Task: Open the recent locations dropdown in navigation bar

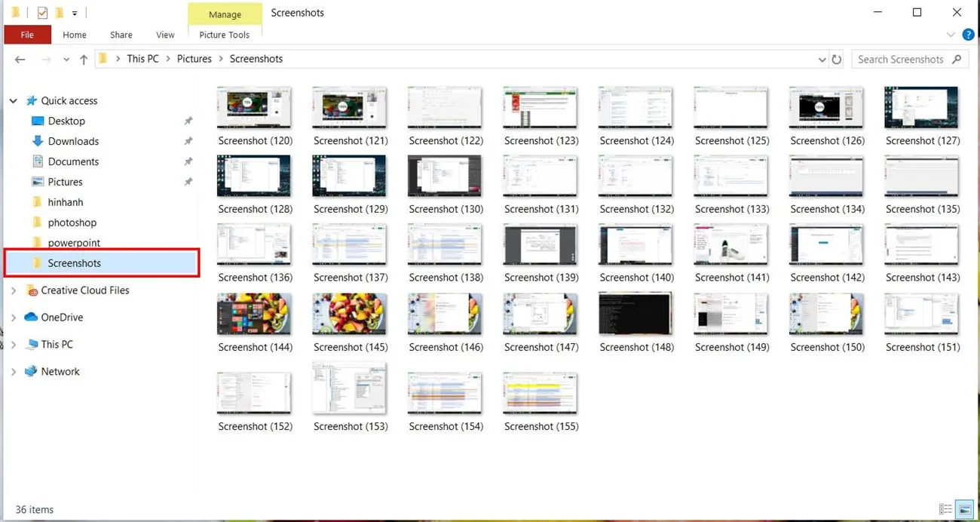Action: (66, 59)
